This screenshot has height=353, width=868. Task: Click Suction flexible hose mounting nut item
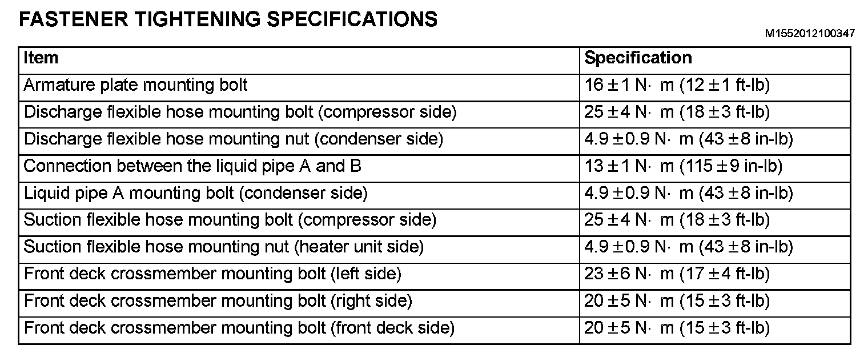[x=223, y=247]
